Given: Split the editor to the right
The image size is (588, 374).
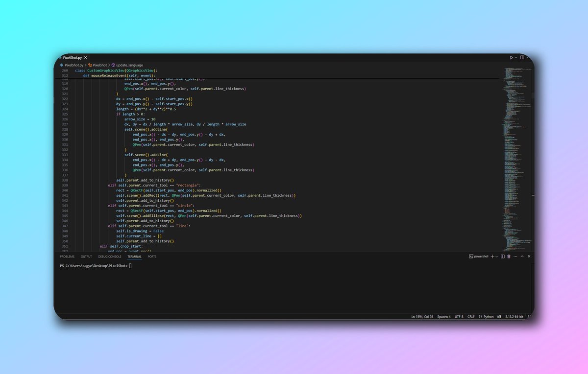Looking at the screenshot, I should click(522, 58).
